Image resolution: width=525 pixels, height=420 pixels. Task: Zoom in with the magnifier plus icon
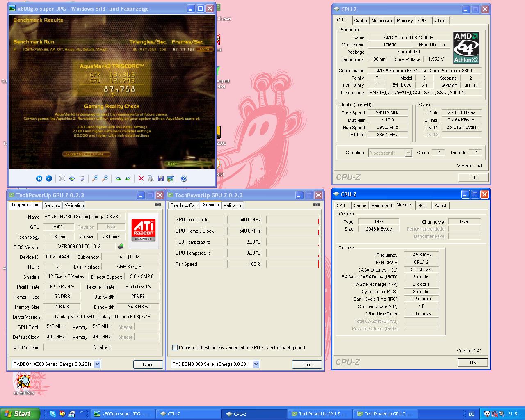coord(95,178)
